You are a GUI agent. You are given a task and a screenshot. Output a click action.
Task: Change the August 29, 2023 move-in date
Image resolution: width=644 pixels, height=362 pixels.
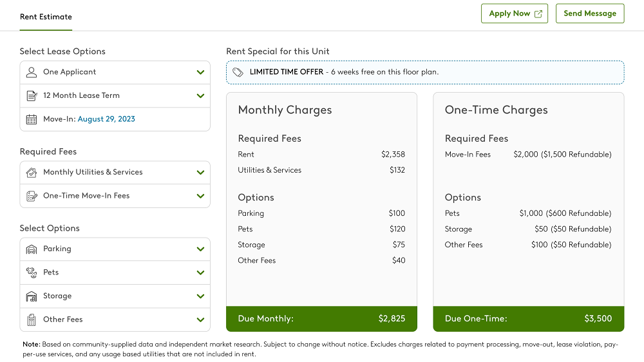pos(106,119)
